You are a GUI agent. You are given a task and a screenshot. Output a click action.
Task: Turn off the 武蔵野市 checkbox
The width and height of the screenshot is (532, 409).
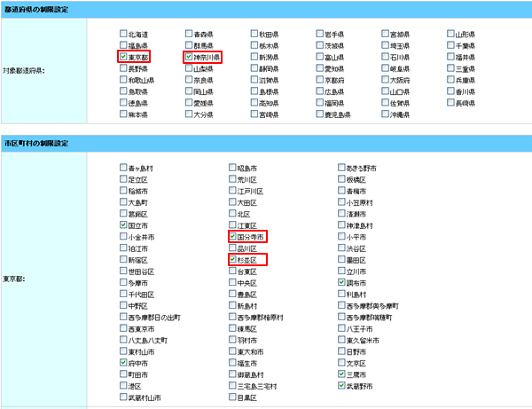point(341,386)
